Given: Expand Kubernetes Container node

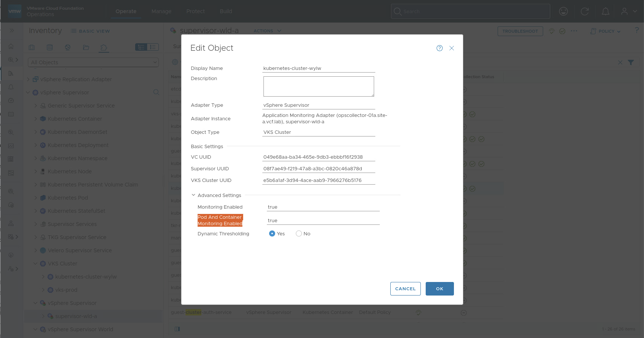Looking at the screenshot, I should (x=36, y=119).
